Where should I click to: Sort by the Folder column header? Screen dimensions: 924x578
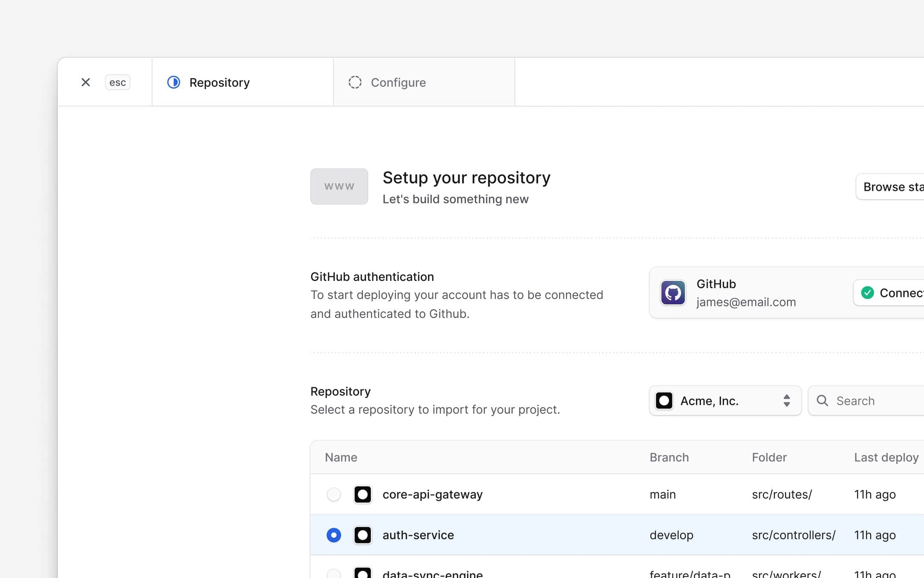point(769,457)
